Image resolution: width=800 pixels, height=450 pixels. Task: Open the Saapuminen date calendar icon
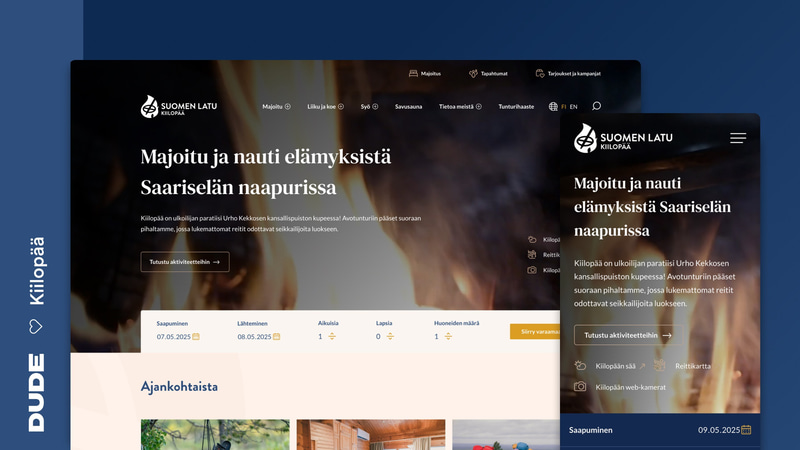click(x=196, y=337)
